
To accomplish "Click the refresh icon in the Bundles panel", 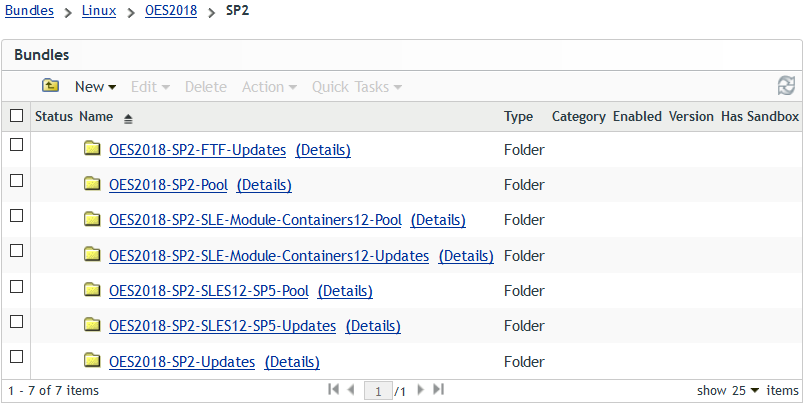I will pos(786,87).
